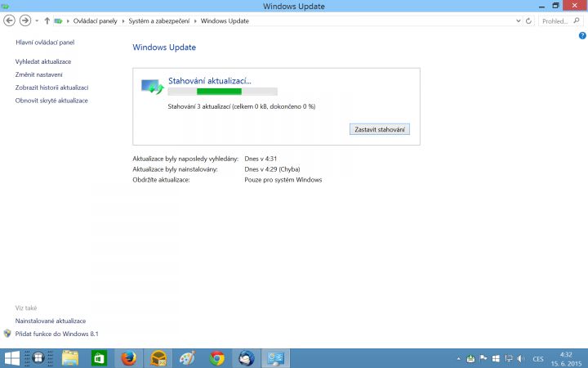Switch CES keyboard language indicator

[x=537, y=359]
